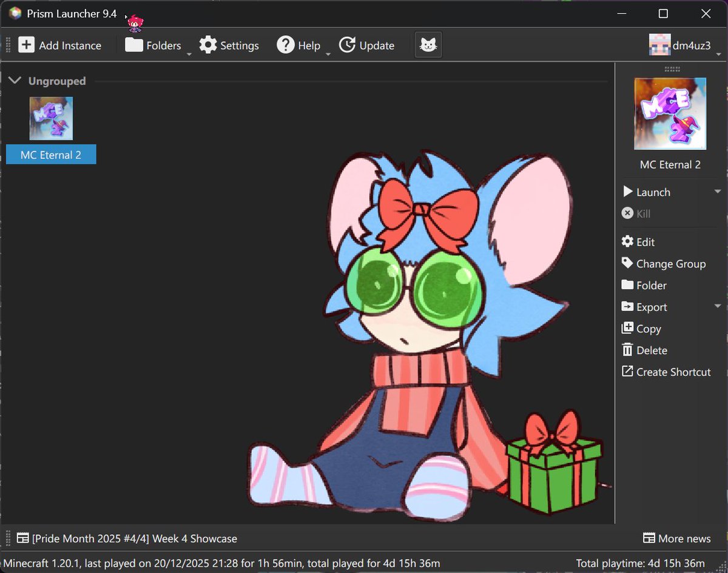Click the Help question mark icon

pos(285,45)
